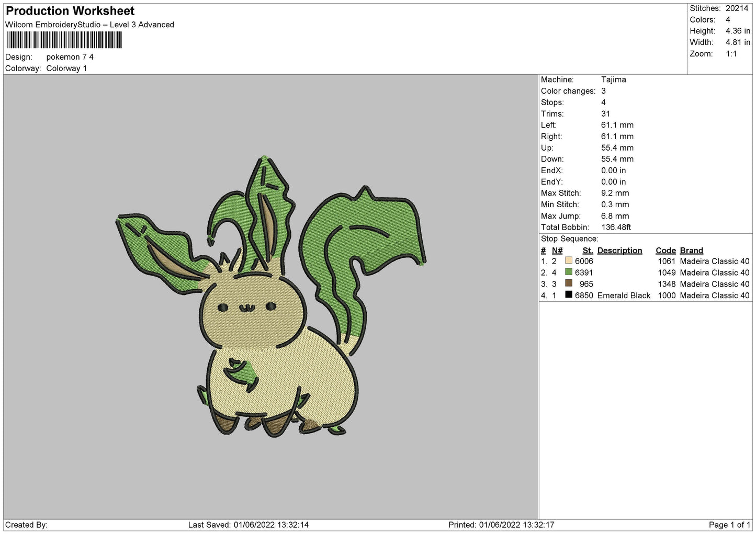
Task: Click the Max Jump value '6.8 mm'
Action: point(615,216)
